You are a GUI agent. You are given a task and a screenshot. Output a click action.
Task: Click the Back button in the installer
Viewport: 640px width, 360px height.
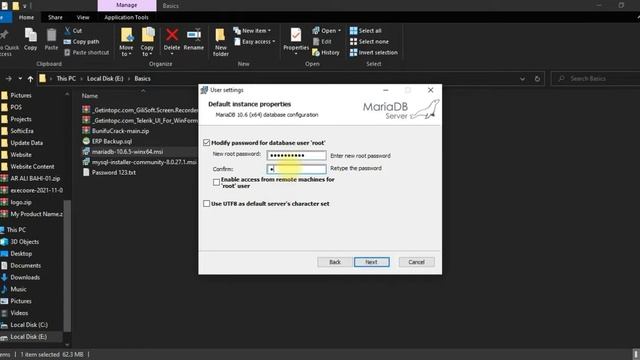pos(335,262)
